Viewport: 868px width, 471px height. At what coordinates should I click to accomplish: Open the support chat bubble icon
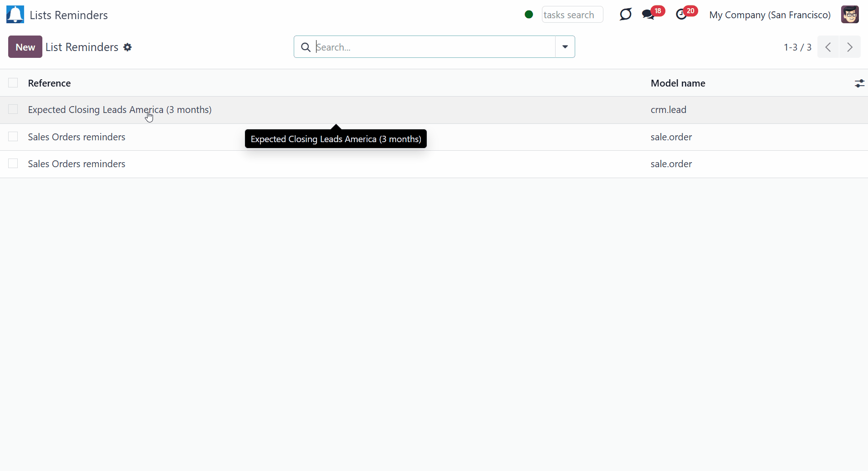[626, 15]
